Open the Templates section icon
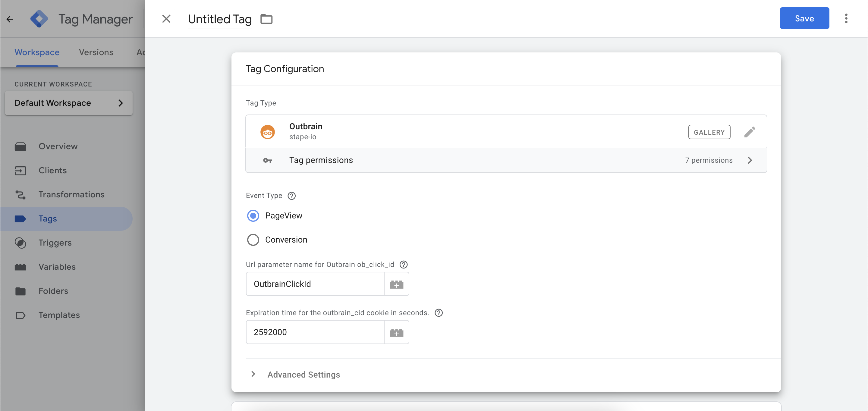The height and width of the screenshot is (411, 868). [21, 315]
